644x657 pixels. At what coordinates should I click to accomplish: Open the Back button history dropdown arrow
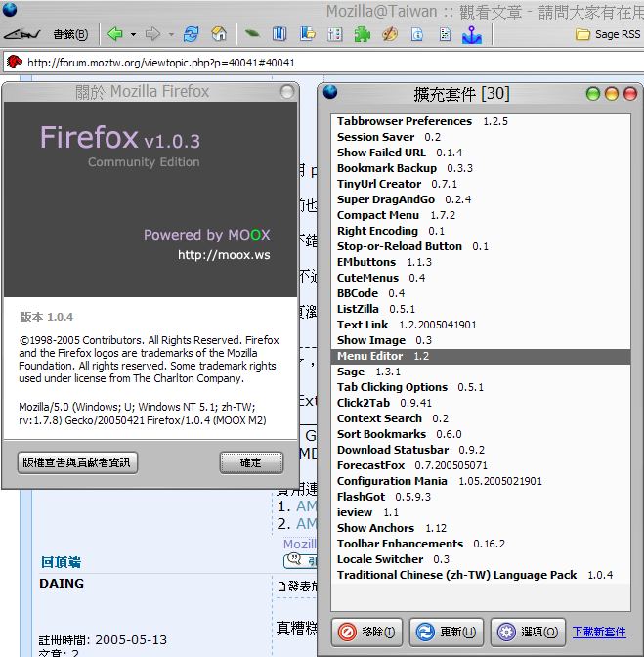coord(132,34)
